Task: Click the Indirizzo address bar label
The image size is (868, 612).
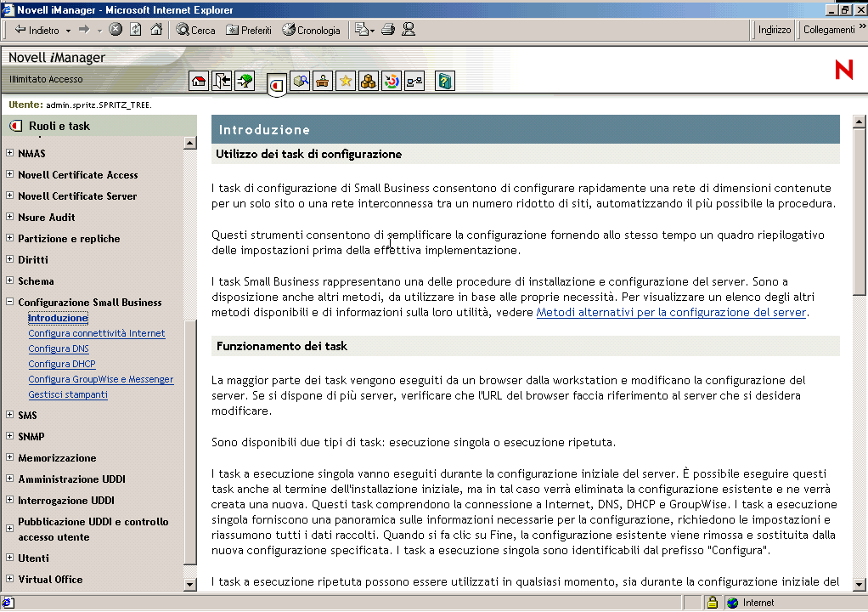Action: point(775,30)
